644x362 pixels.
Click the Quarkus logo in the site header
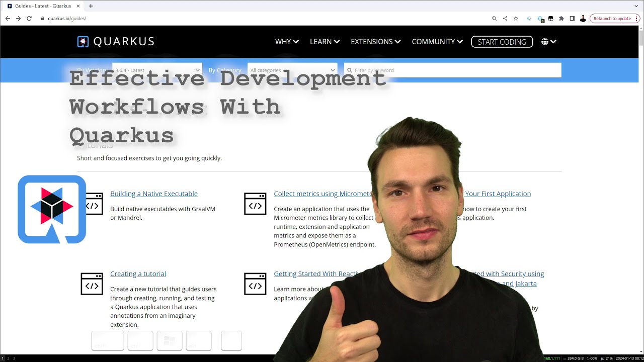[x=116, y=42]
